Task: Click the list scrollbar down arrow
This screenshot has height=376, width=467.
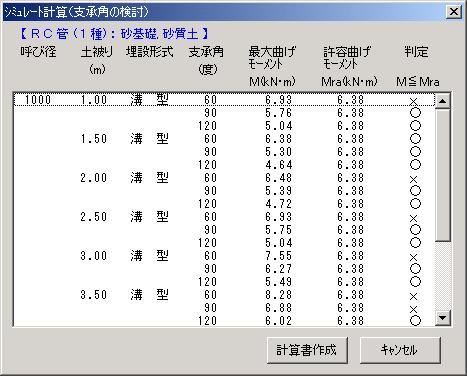Action: point(443,318)
